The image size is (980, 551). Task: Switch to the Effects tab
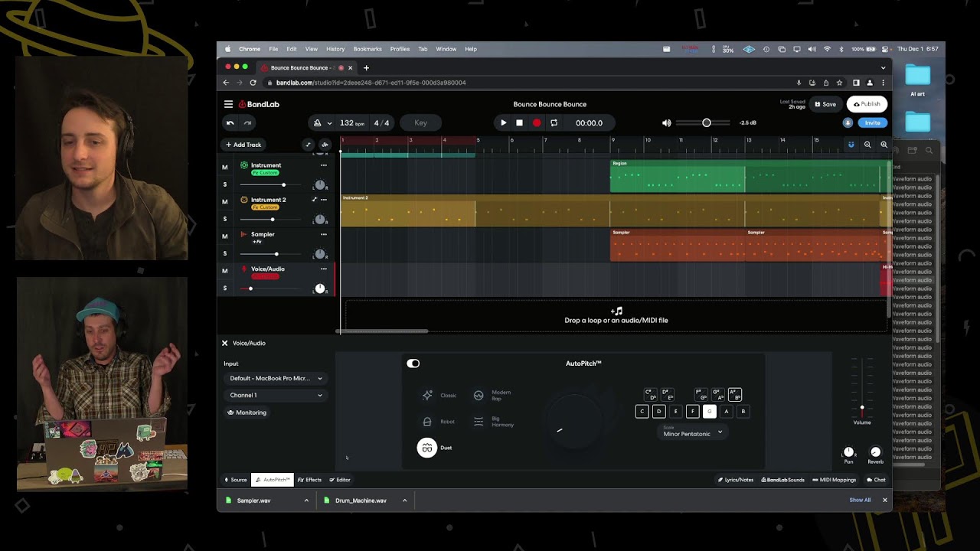point(309,480)
